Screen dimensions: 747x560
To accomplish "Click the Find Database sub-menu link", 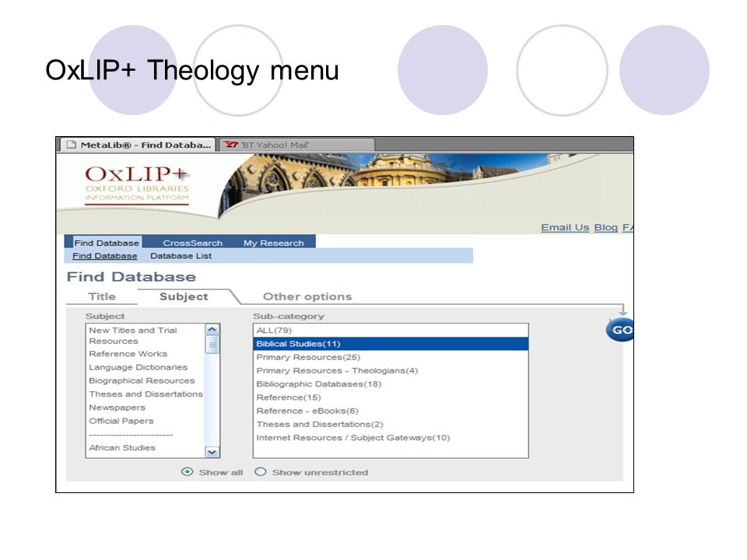I will tap(105, 256).
